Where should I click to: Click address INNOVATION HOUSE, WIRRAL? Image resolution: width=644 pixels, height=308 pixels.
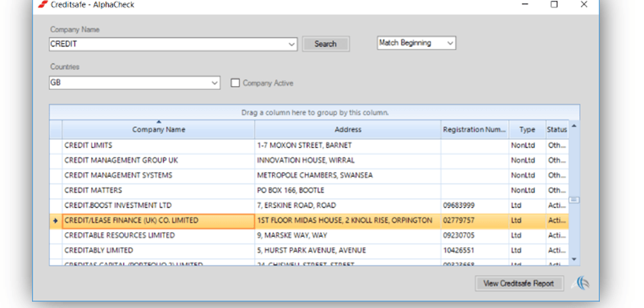[x=305, y=160]
